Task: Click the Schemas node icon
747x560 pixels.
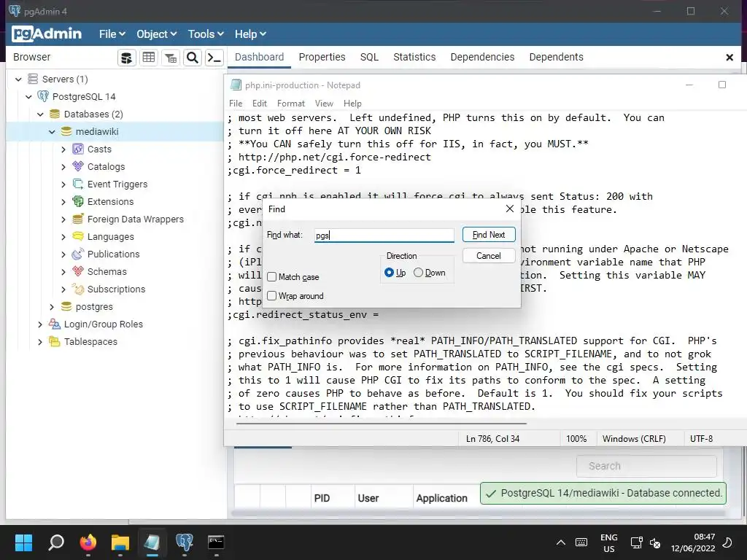Action: (77, 271)
